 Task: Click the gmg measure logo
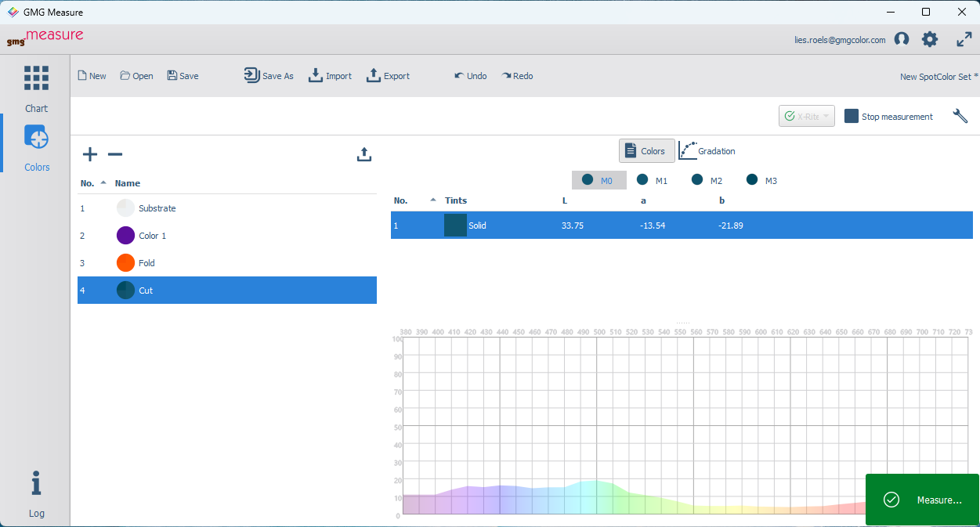point(45,38)
